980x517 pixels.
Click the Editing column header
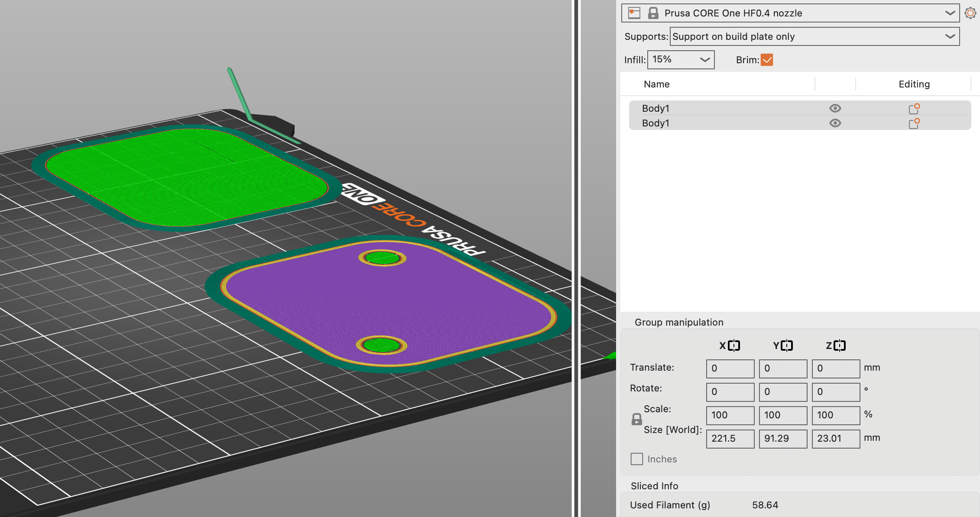pos(914,84)
